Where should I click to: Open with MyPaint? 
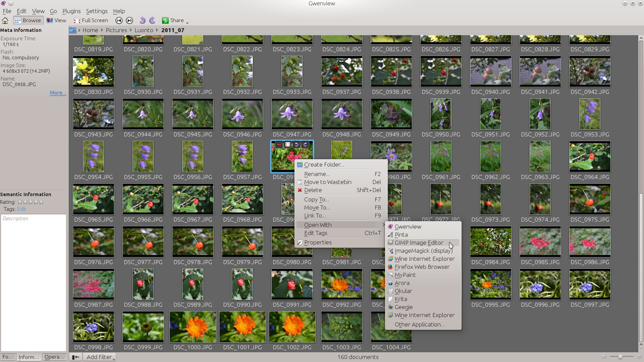(423, 275)
